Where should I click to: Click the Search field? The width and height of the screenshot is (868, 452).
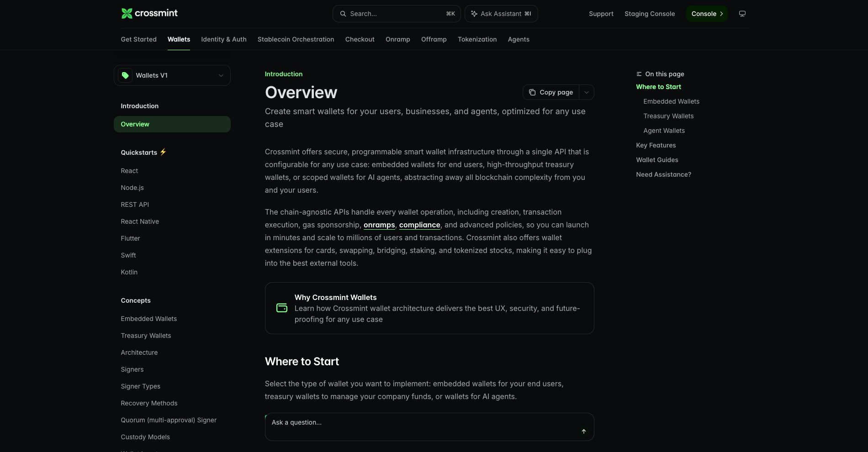click(x=397, y=14)
